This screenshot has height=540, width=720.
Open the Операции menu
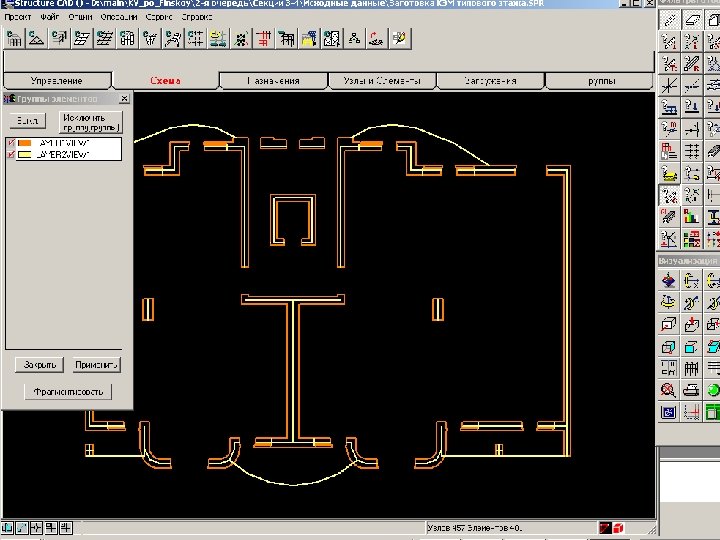tap(118, 18)
